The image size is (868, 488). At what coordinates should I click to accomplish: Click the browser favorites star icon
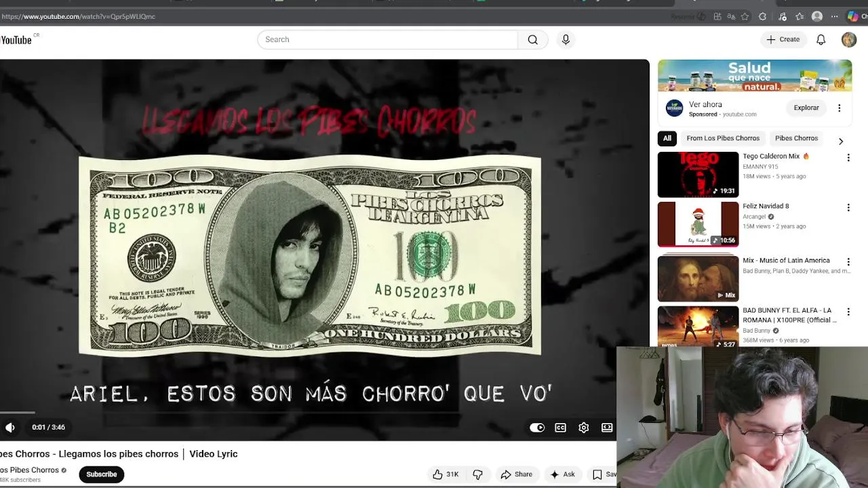(x=745, y=16)
